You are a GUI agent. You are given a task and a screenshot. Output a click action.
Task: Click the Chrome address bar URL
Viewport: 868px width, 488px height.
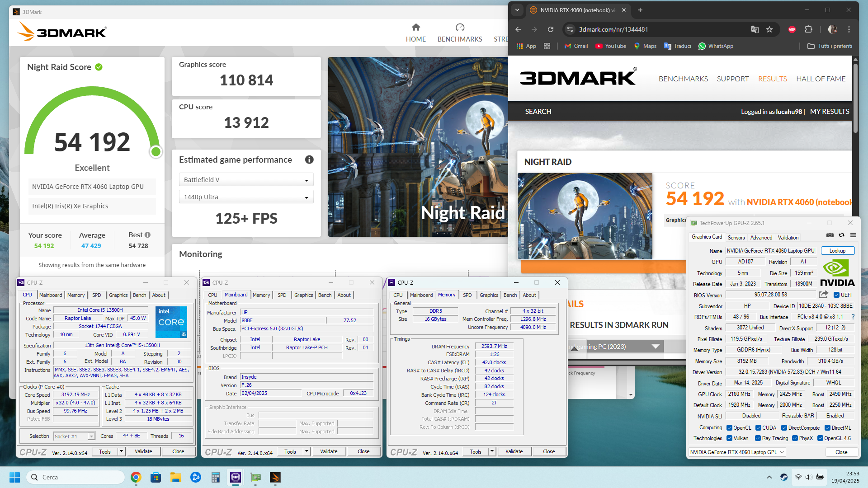(x=613, y=29)
